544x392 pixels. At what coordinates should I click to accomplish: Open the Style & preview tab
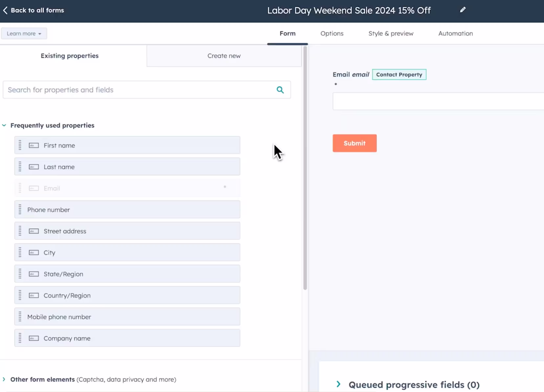coord(391,34)
